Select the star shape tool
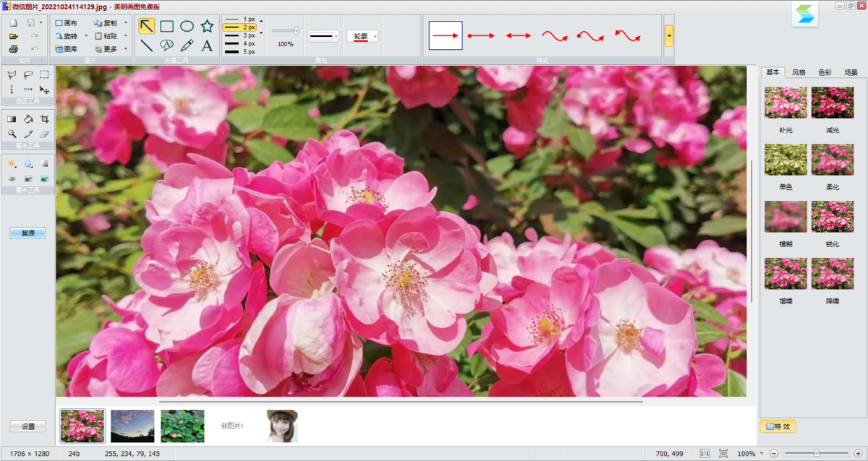The width and height of the screenshot is (868, 461). click(207, 27)
